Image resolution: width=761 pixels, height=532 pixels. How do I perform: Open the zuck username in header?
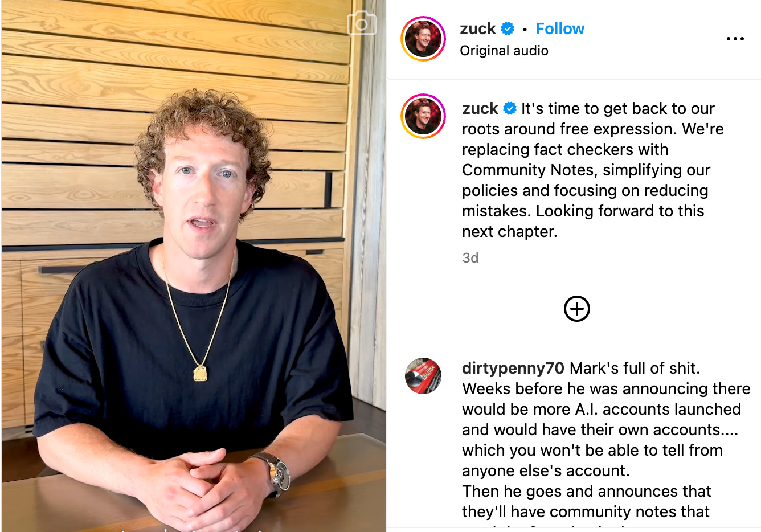(477, 28)
